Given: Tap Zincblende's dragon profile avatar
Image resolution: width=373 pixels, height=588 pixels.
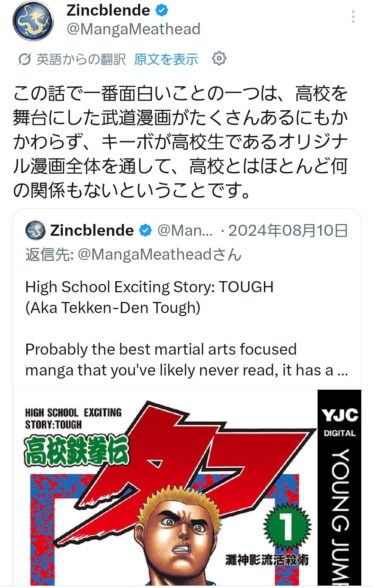Looking at the screenshot, I should point(33,21).
